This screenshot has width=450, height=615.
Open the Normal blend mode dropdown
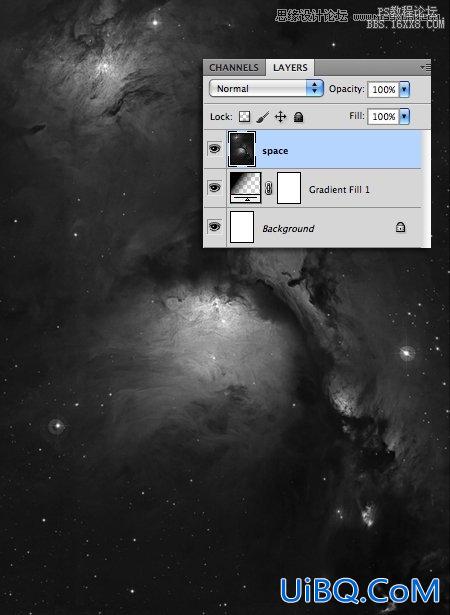266,89
